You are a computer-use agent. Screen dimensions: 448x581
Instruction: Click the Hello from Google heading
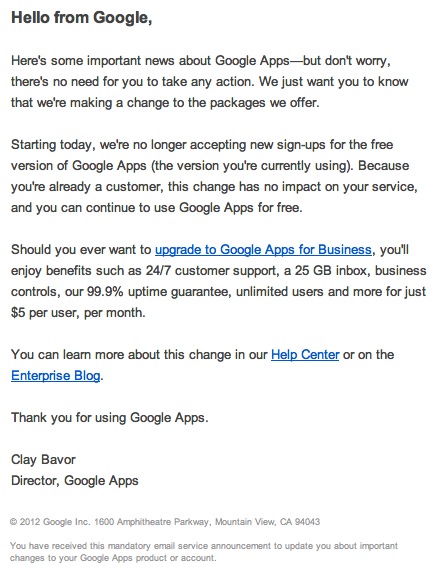[x=82, y=17]
